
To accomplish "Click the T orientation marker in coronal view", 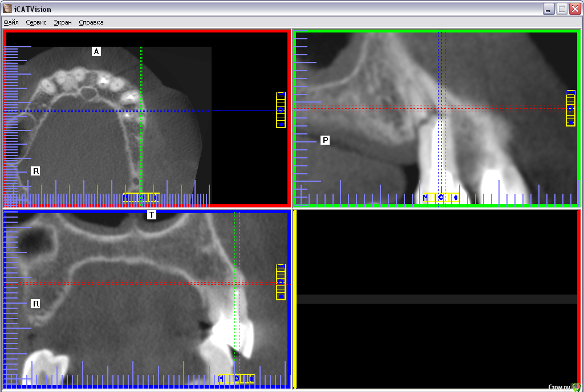I will 152,215.
